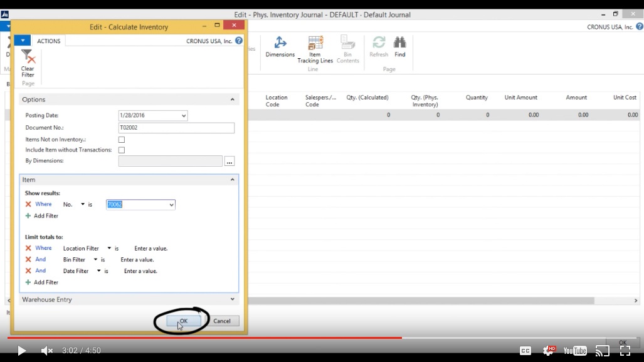
Task: Click the 'Where' link beside the No. filter
Action: [43, 204]
